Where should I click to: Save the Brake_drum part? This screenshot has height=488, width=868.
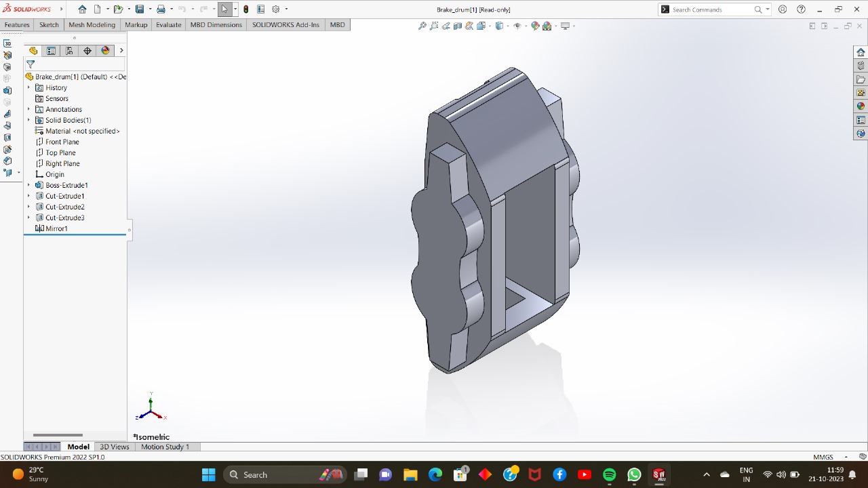[x=139, y=9]
